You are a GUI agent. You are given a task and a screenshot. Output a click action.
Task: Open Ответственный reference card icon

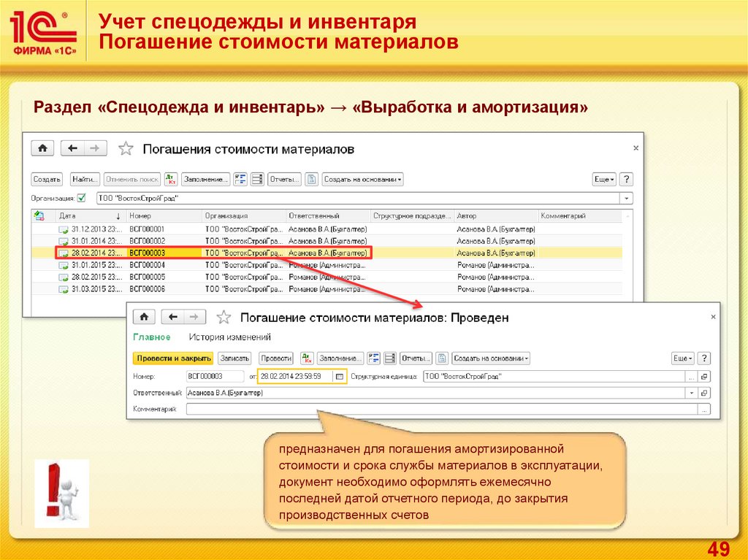pyautogui.click(x=705, y=393)
